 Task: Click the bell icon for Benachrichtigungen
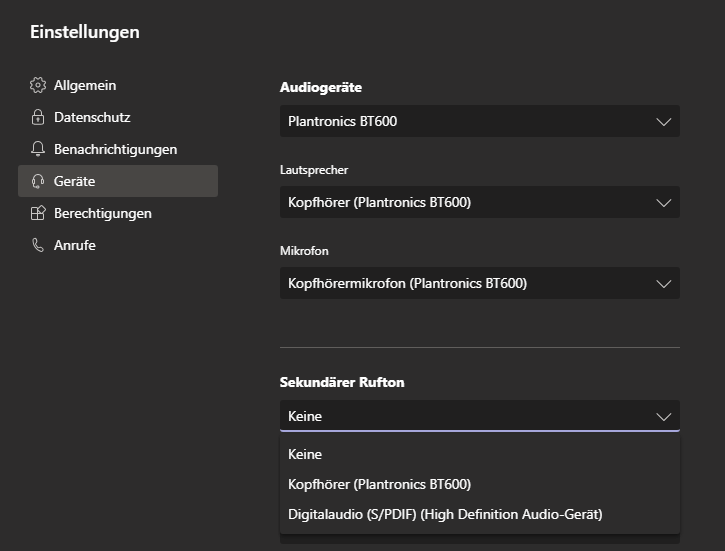[x=38, y=149]
